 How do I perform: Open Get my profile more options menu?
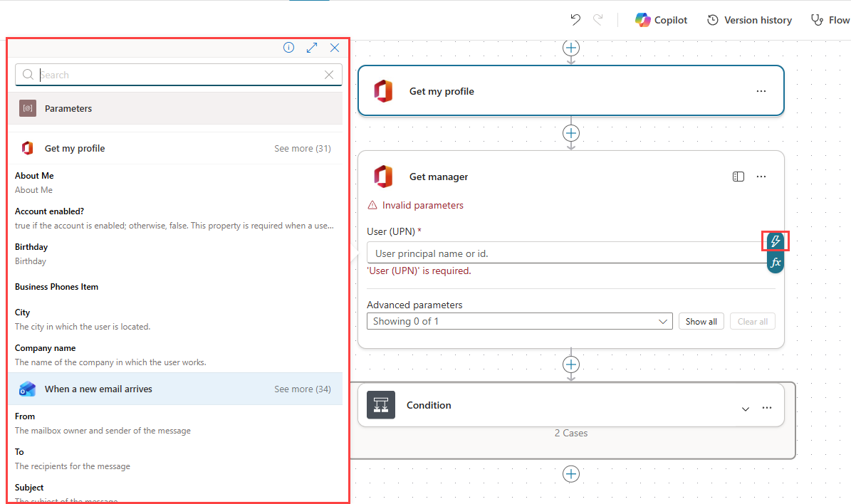(761, 91)
